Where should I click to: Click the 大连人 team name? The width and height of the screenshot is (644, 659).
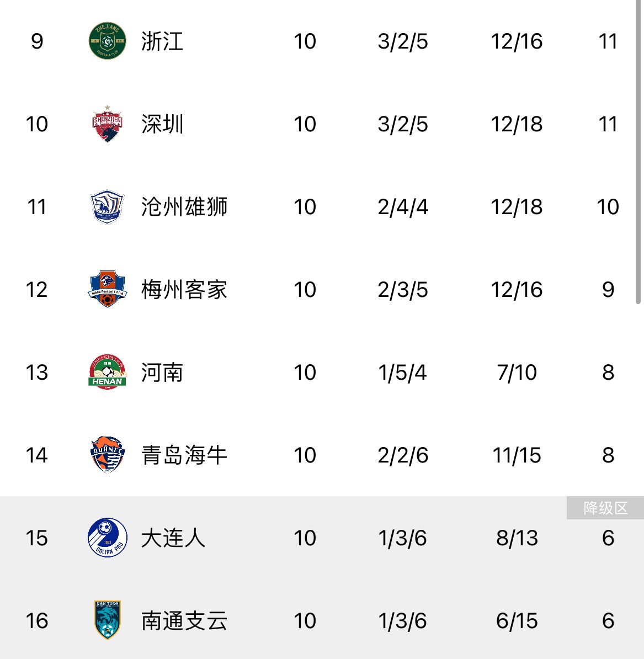tap(173, 538)
